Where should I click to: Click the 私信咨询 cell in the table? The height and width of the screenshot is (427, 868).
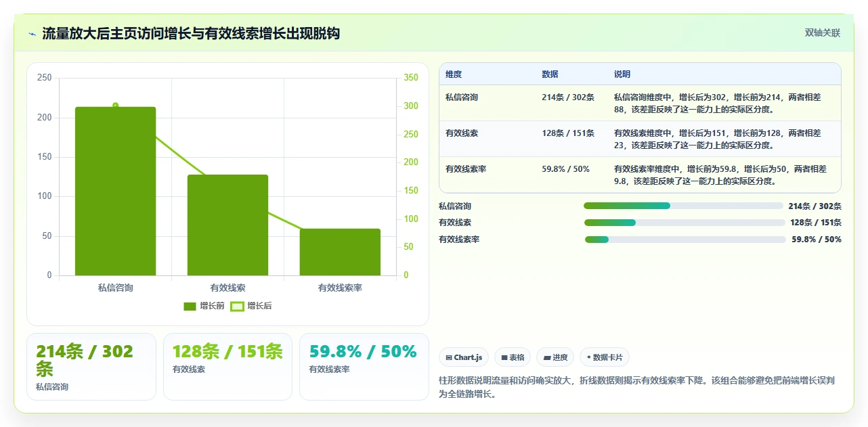pos(462,97)
